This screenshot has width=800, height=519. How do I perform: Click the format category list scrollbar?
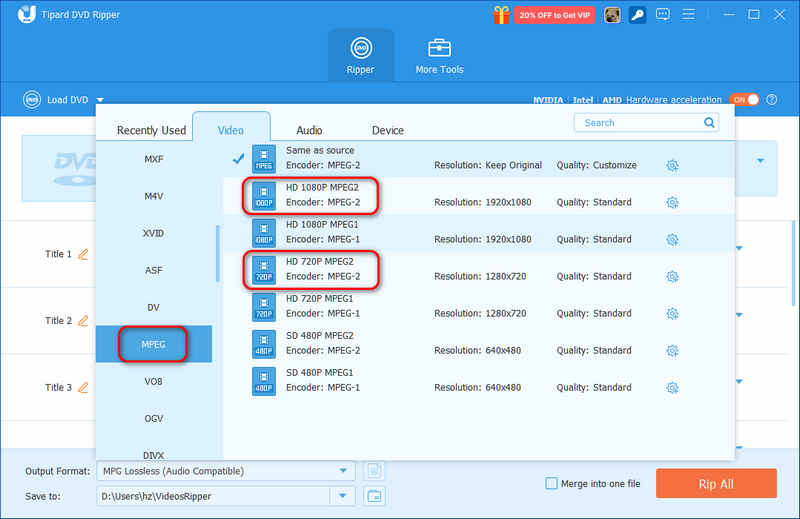(218, 254)
